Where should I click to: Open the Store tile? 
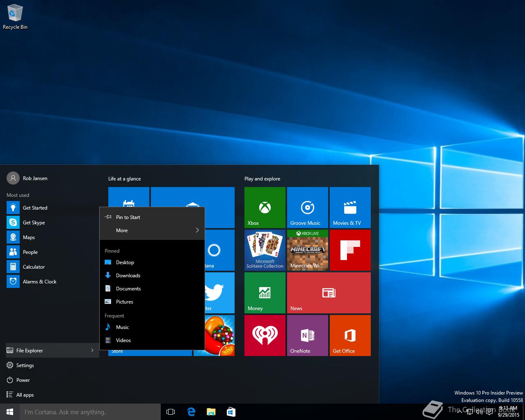[150, 353]
